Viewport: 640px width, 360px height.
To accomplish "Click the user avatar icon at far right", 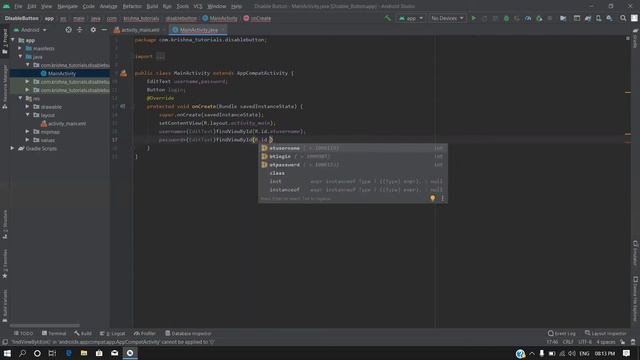I will point(634,18).
